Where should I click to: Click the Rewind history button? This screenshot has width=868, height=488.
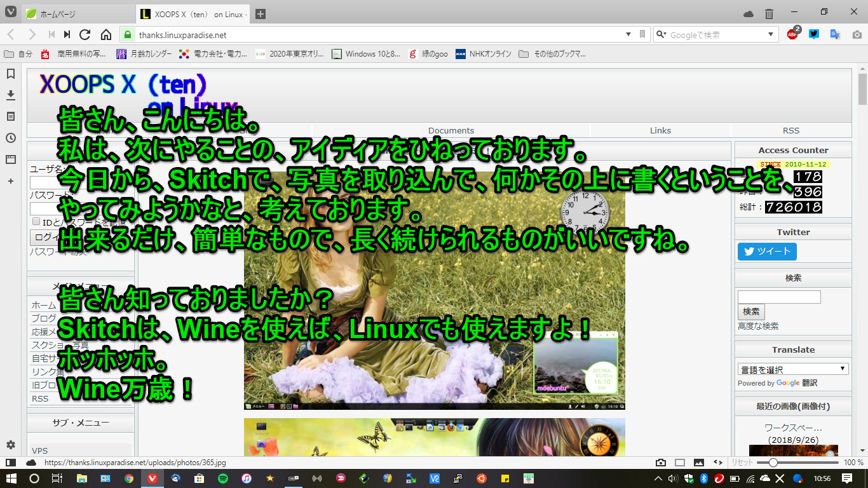51,34
